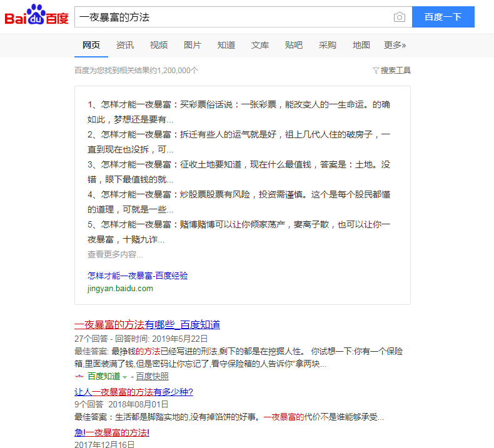Screen dimensions: 494x448
Task: Open image search via camera icon
Action: [399, 17]
